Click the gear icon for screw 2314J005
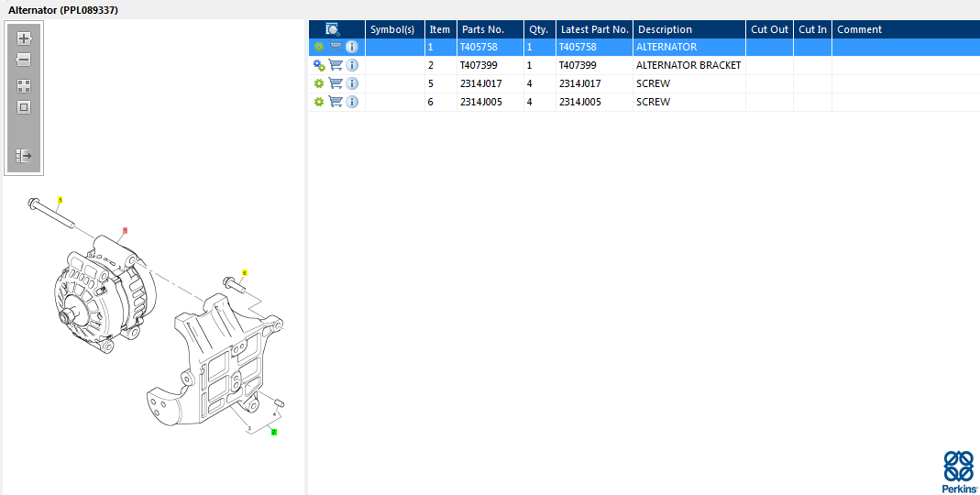Viewport: 980px width, 495px height. click(319, 102)
